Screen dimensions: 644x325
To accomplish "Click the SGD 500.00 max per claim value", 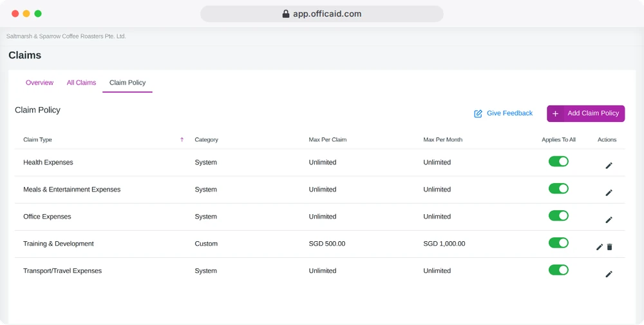I will (327, 244).
